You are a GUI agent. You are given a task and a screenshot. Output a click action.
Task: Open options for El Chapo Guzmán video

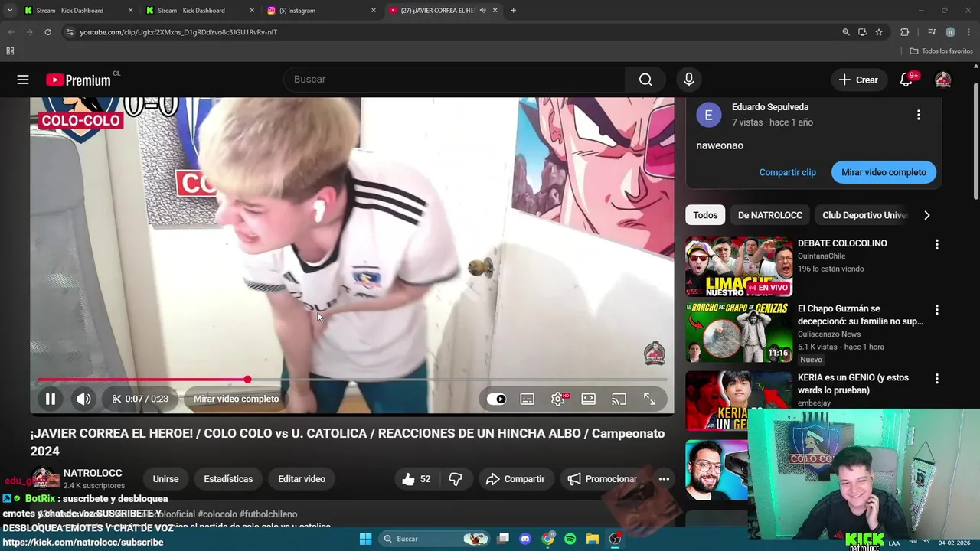[x=936, y=310]
